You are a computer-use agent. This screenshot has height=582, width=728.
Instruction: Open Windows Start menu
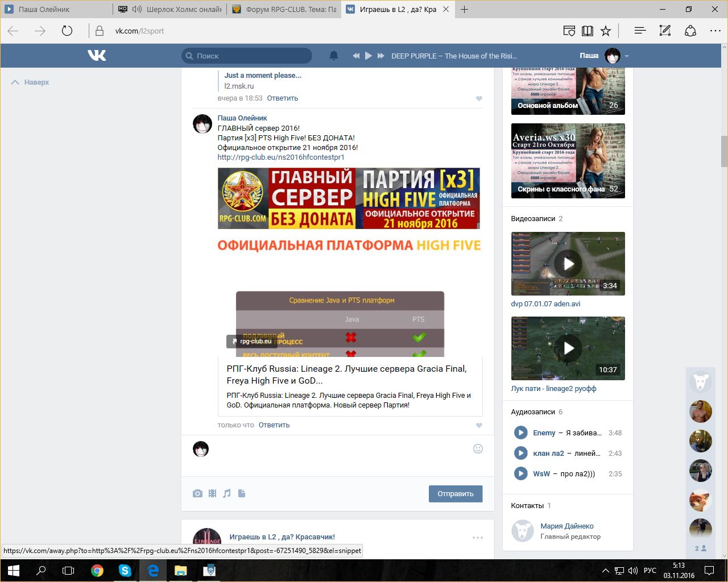click(x=14, y=570)
